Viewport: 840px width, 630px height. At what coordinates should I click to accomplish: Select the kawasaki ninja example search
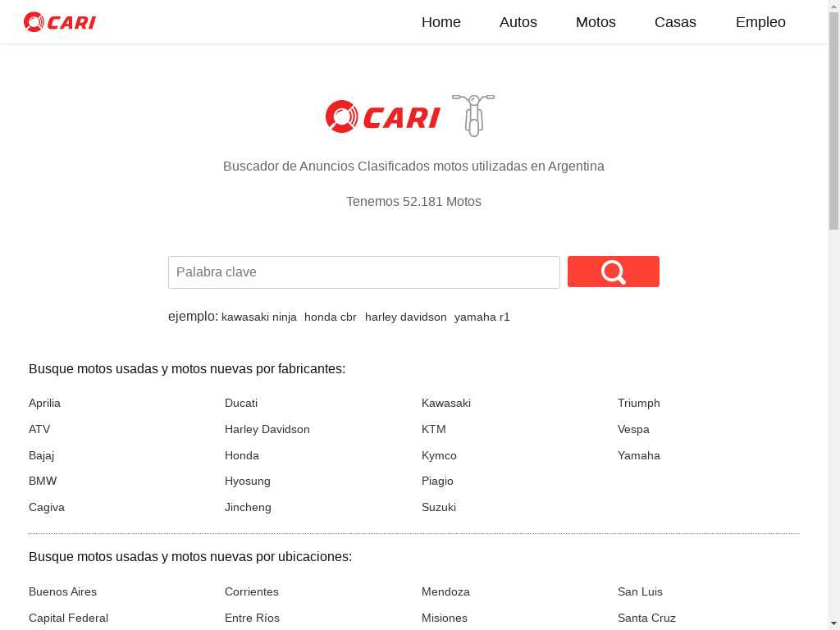pos(258,317)
